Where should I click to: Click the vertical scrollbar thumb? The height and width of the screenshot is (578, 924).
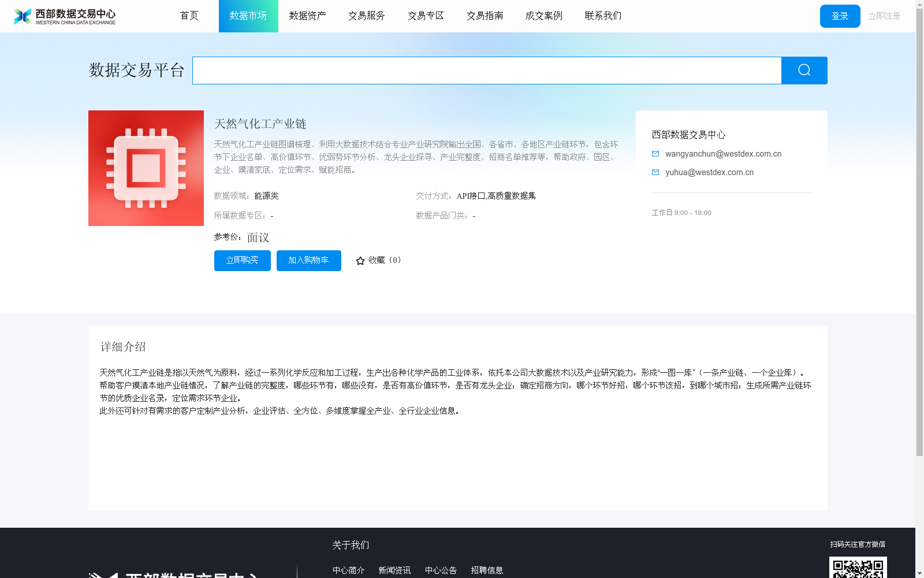919,232
